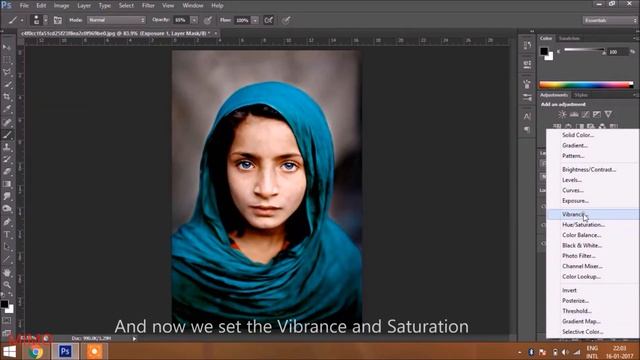Toggle pressure for size button
Viewport: 640px width, 360px height.
(286, 20)
